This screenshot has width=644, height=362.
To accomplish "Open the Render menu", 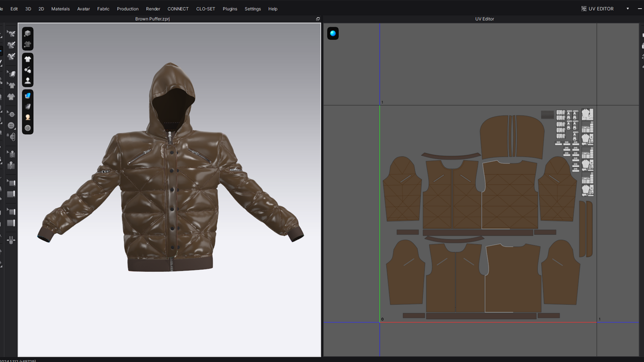I will point(153,9).
